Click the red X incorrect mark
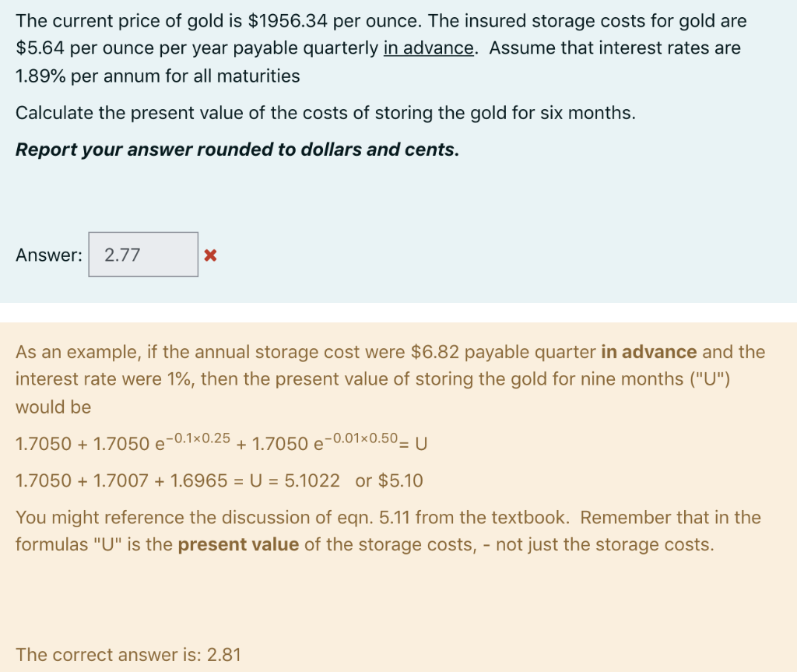Viewport: 797px width, 672px height. pos(212,254)
